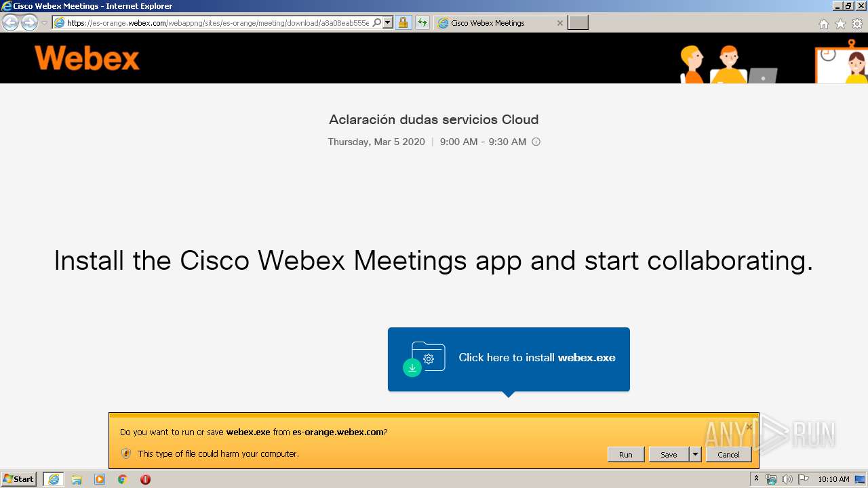The image size is (868, 488).
Task: Open the Windows Start menu
Action: pyautogui.click(x=19, y=479)
